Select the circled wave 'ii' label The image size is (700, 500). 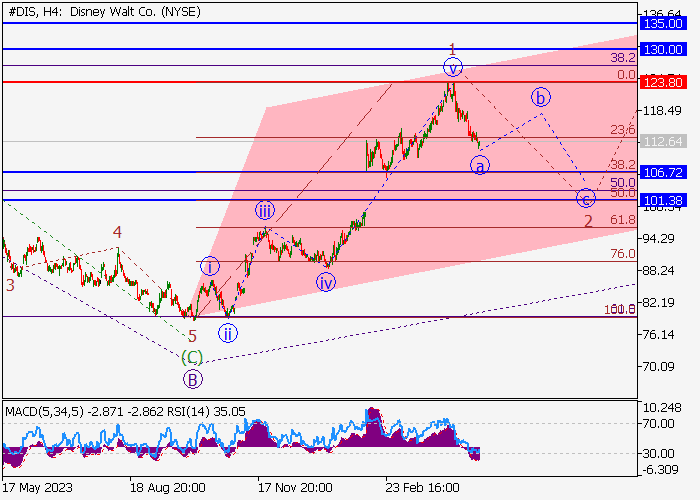pos(228,333)
